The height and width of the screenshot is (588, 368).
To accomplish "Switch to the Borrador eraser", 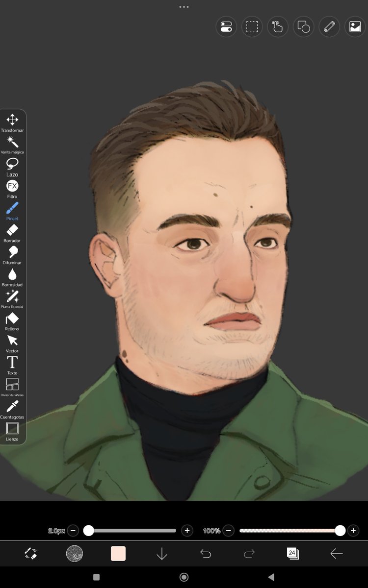I will 12,233.
